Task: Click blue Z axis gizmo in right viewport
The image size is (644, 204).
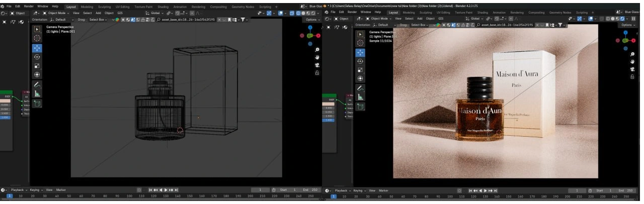Action: [625, 32]
